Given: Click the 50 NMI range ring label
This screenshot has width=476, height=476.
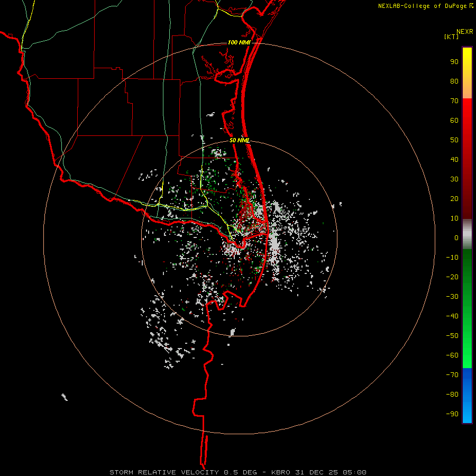Looking at the screenshot, I should click(x=240, y=140).
